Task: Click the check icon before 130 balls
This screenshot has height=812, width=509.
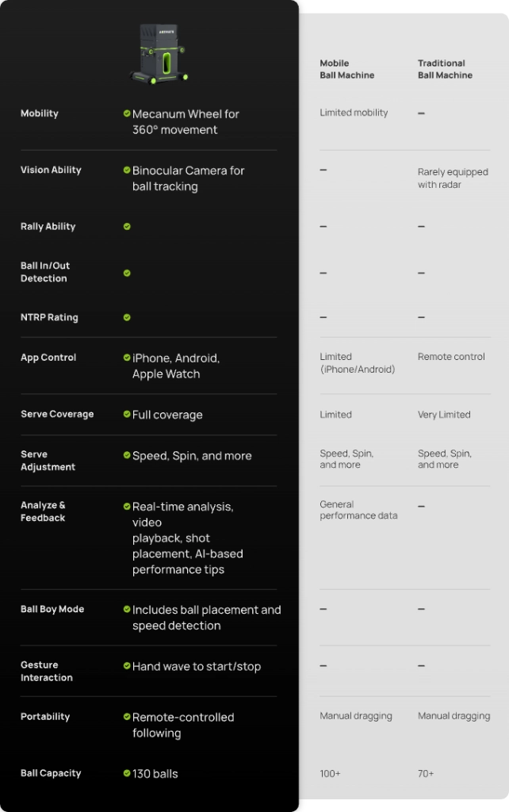Action: point(127,773)
